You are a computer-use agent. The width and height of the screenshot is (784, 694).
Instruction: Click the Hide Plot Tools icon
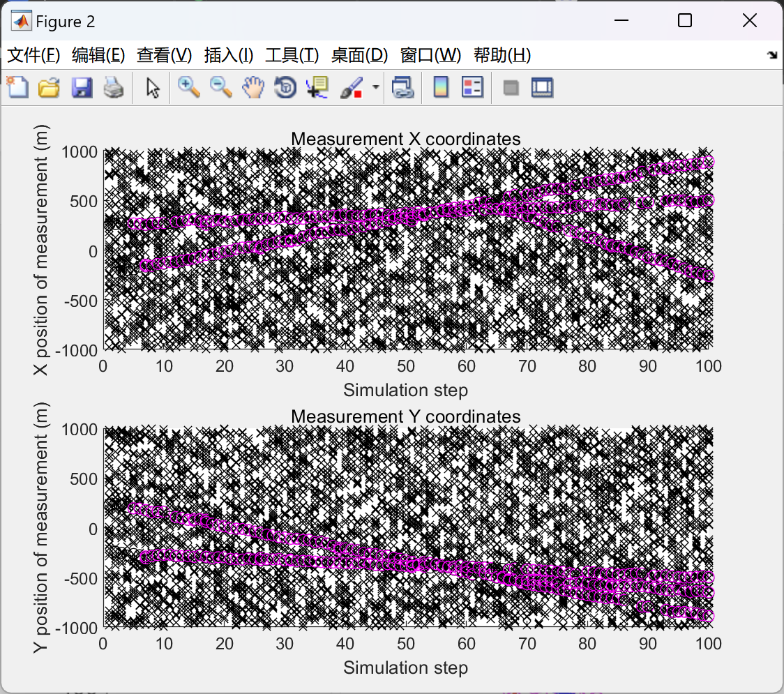[511, 88]
